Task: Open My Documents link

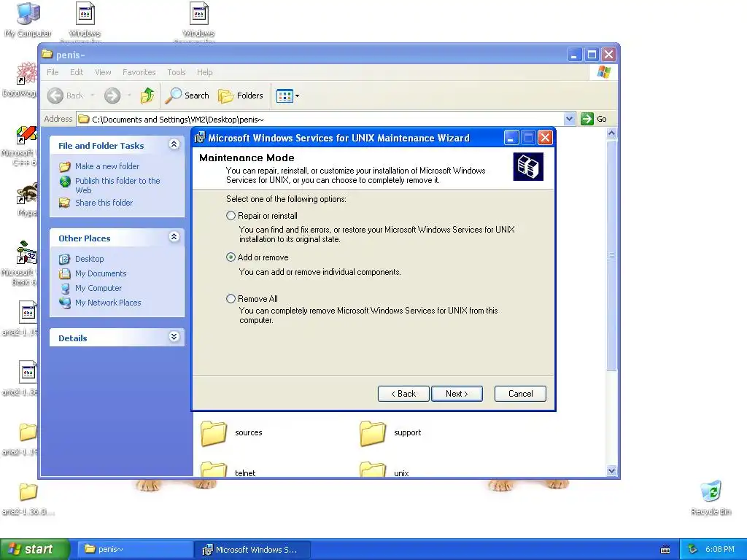Action: click(101, 274)
